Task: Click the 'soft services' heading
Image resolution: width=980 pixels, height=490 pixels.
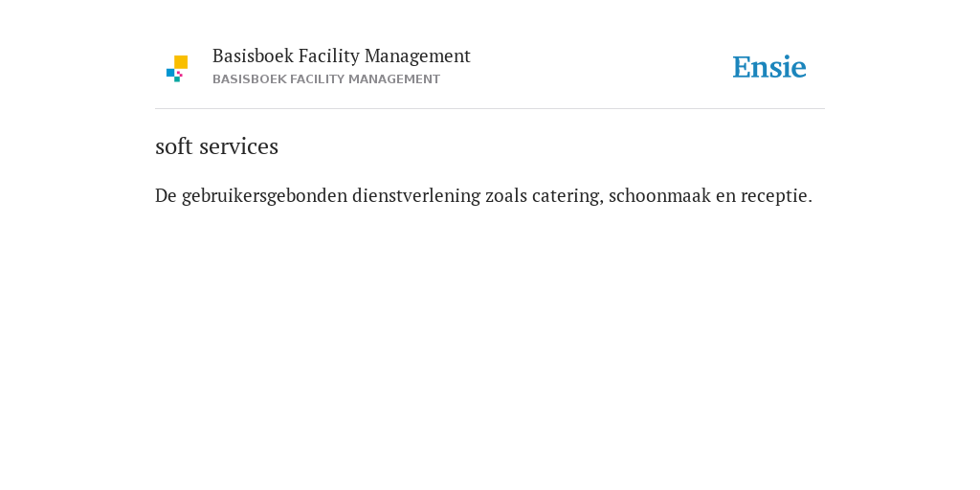Action: point(216,146)
